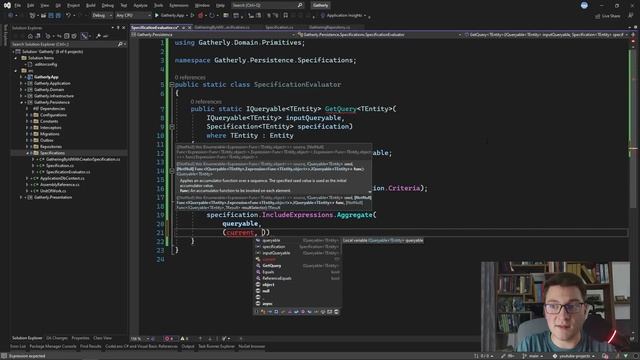Click the restart circular arrow icon in the toolbar
The width and height of the screenshot is (640, 360).
pyautogui.click(x=212, y=16)
